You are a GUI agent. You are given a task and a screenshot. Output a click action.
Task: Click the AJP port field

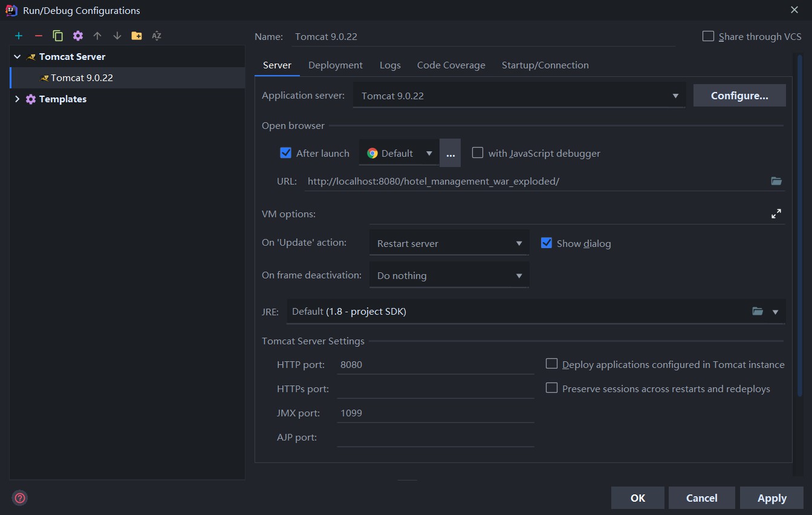435,437
